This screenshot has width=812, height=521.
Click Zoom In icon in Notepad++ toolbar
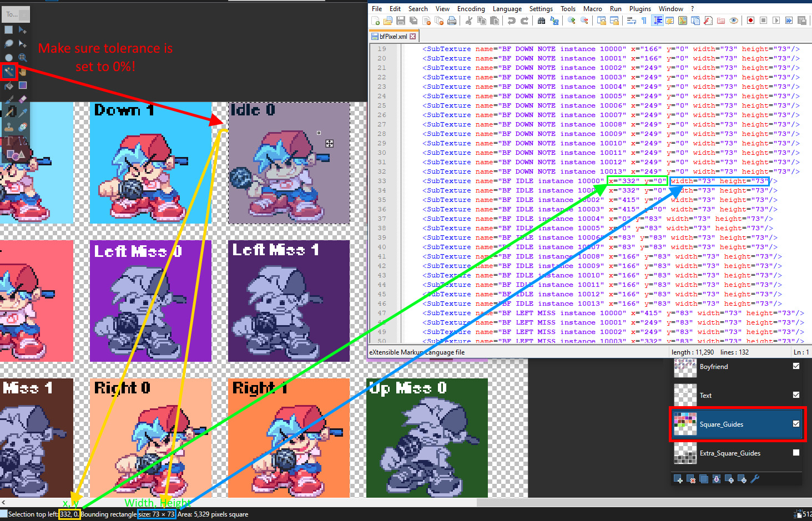[x=571, y=21]
